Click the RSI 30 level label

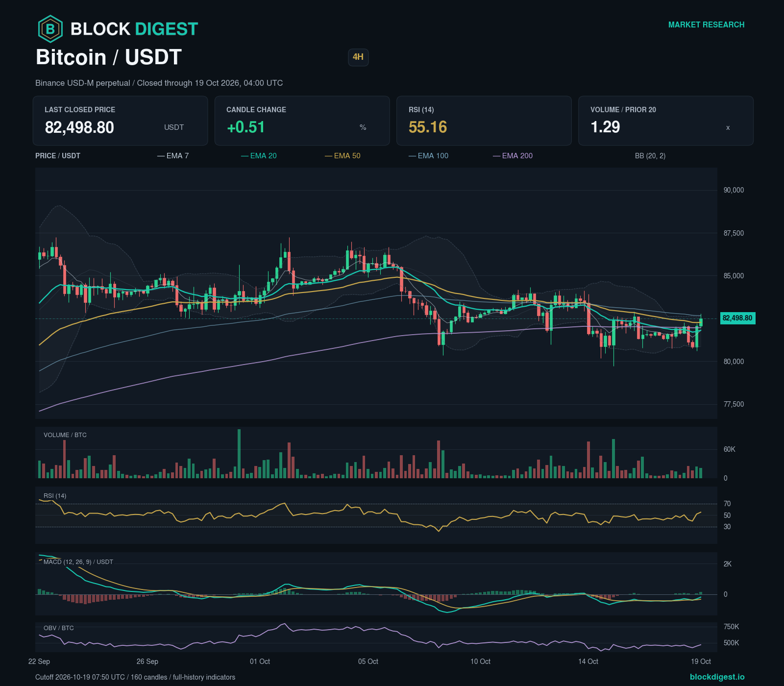[727, 527]
